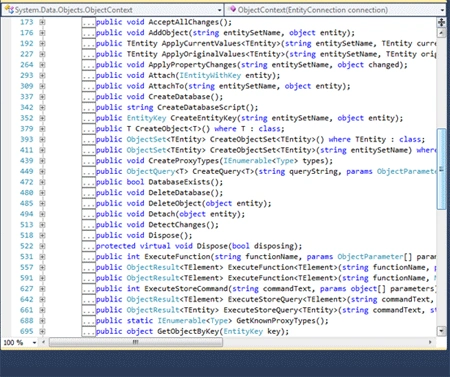The width and height of the screenshot is (450, 377).
Task: Click the CreateProxyTypes method name
Action: coord(184,161)
